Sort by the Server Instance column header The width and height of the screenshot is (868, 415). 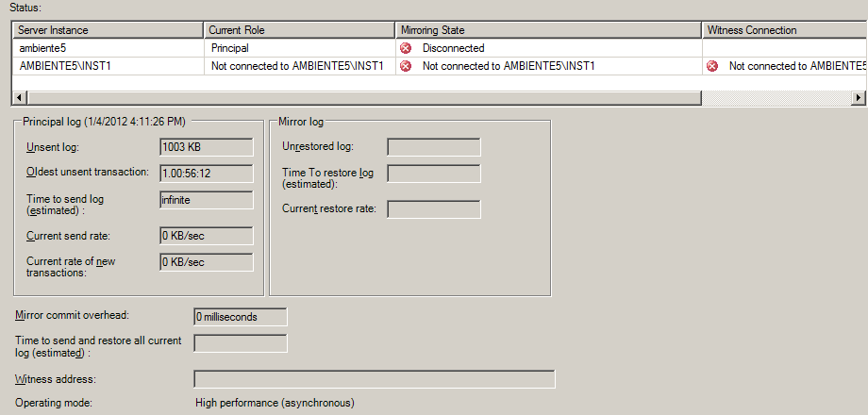(x=108, y=30)
